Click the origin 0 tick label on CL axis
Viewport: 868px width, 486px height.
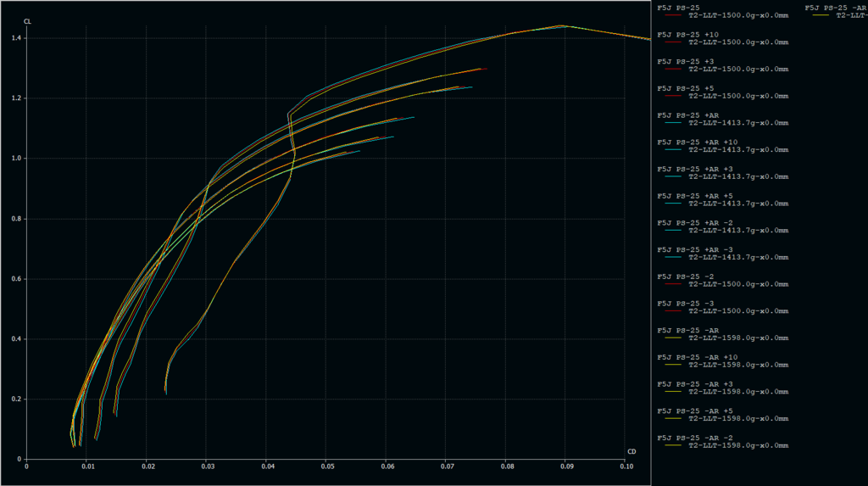point(20,459)
